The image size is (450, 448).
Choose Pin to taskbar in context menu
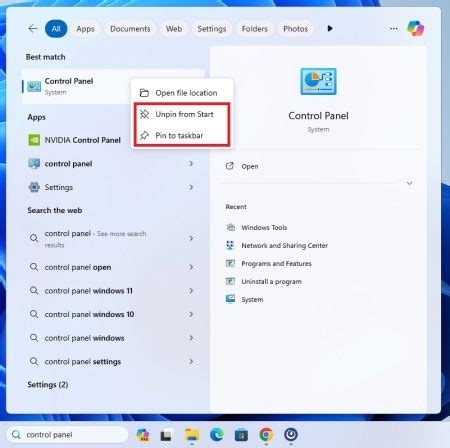[x=182, y=135]
